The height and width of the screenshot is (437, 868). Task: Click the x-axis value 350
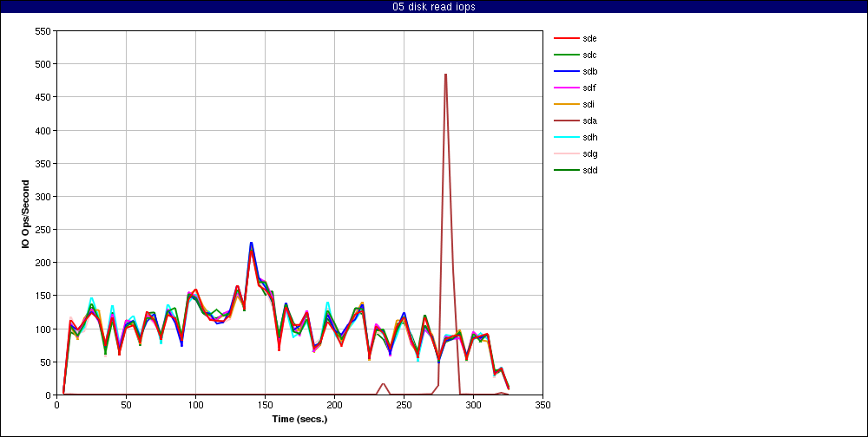click(543, 405)
